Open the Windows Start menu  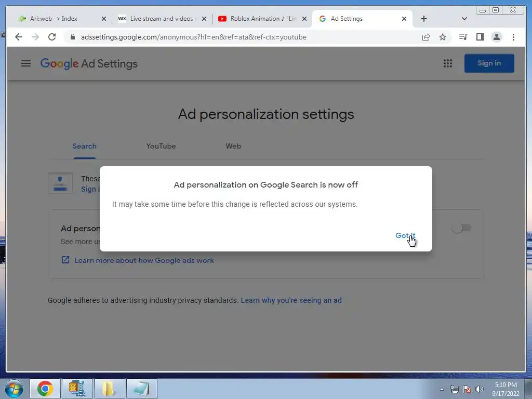(14, 389)
